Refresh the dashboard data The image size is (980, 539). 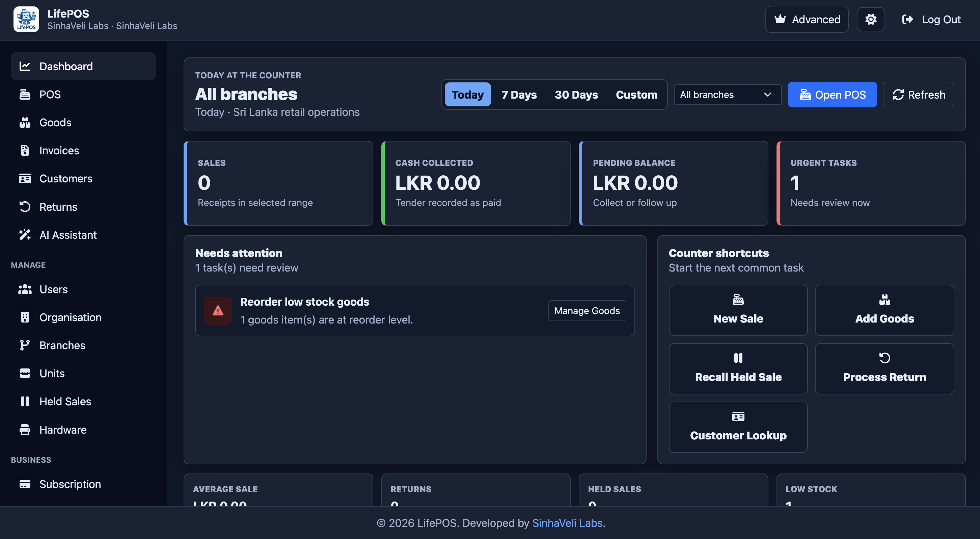point(918,95)
